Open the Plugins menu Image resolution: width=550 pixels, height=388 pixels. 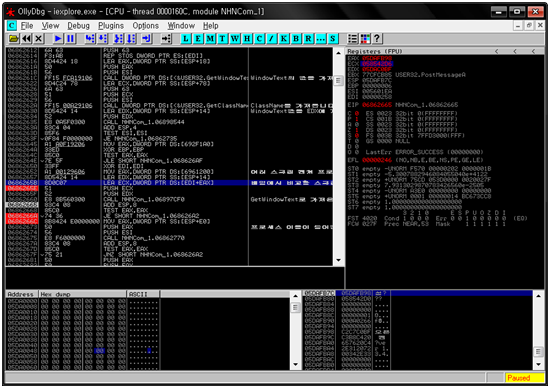coord(111,26)
